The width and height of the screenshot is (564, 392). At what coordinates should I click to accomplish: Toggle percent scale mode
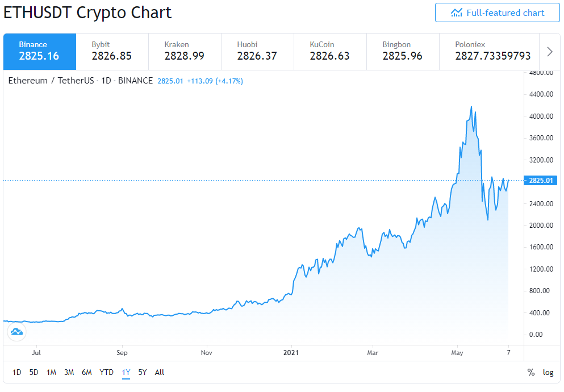[x=531, y=372]
